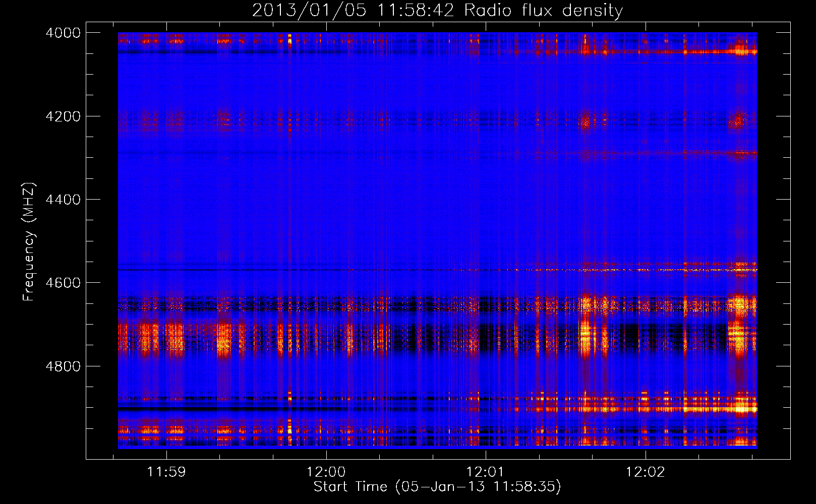Image resolution: width=816 pixels, height=504 pixels.
Task: Click the "Start Time (05-Jan-13 11:58:35)" label
Action: [437, 487]
